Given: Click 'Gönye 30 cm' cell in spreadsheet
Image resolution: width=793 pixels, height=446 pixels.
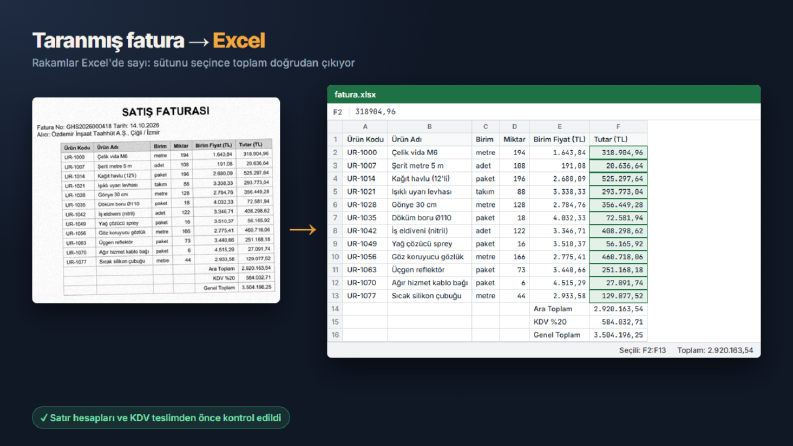Looking at the screenshot, I should tap(429, 205).
